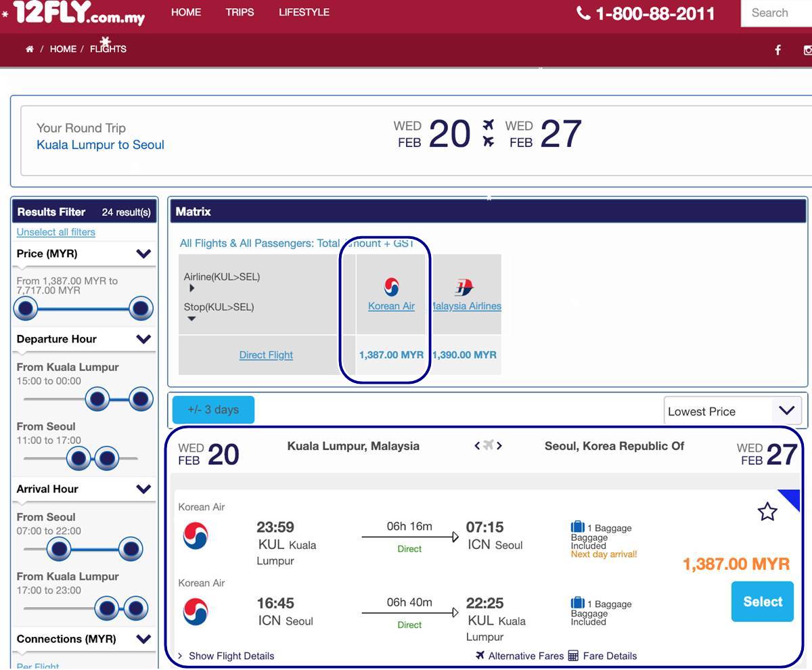Move arrival From Kuala Lumpur 23:00 slider handle
The height and width of the screenshot is (670, 812).
pyautogui.click(x=135, y=608)
